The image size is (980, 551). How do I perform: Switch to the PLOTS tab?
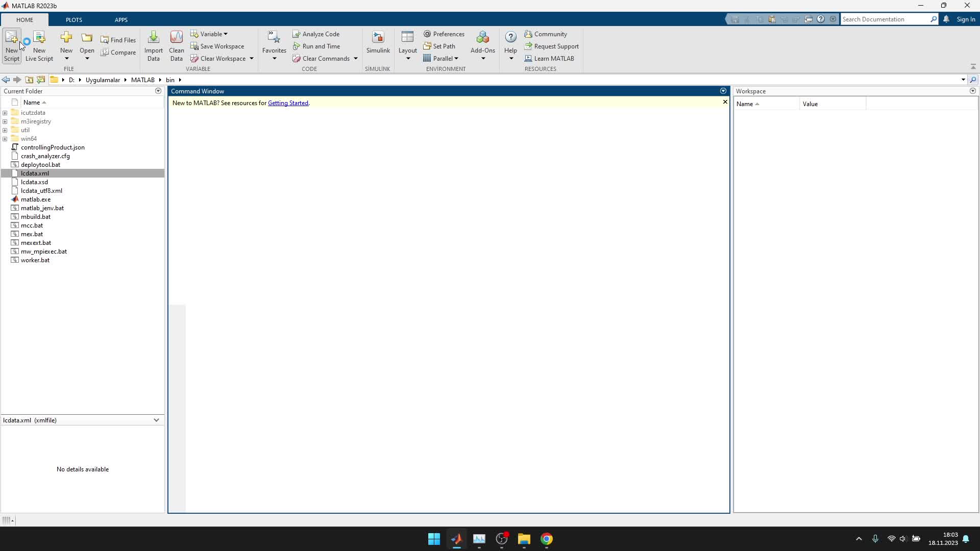pos(74,19)
